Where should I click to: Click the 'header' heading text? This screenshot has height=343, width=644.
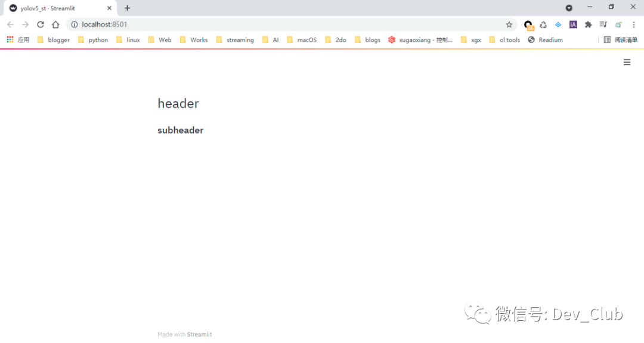[178, 104]
